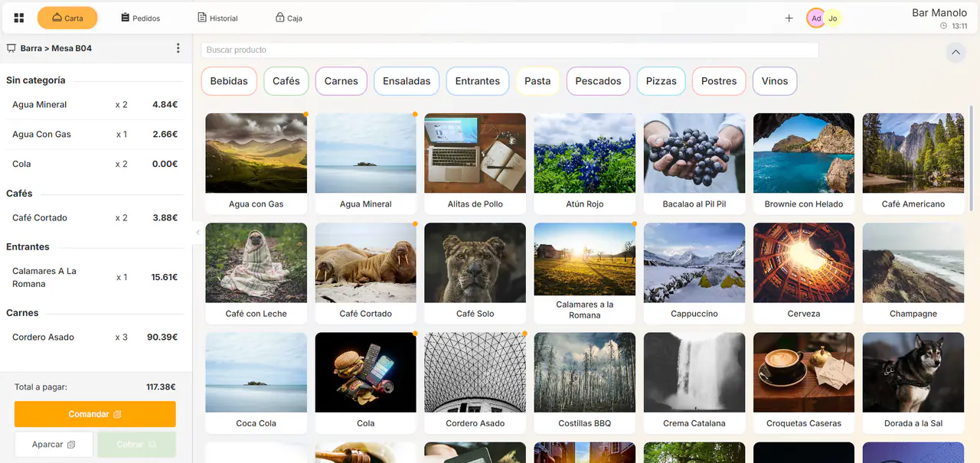Click the plus icon in top bar
The image size is (980, 463).
click(x=789, y=18)
